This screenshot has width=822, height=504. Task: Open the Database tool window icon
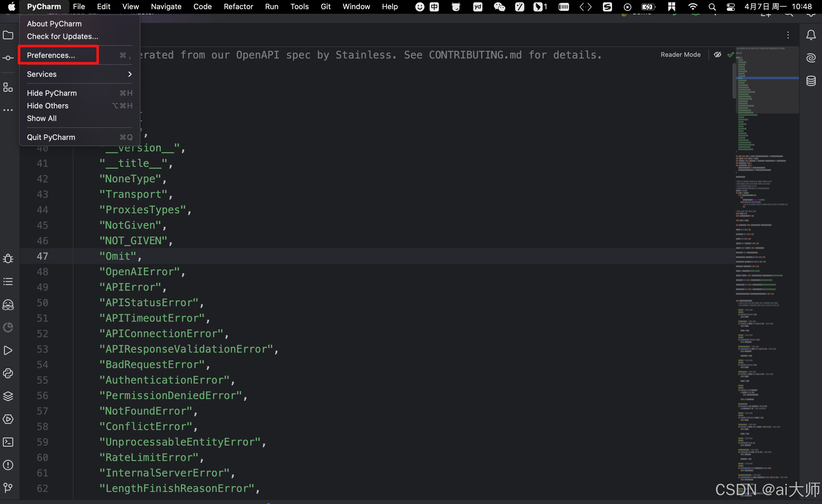pyautogui.click(x=811, y=81)
